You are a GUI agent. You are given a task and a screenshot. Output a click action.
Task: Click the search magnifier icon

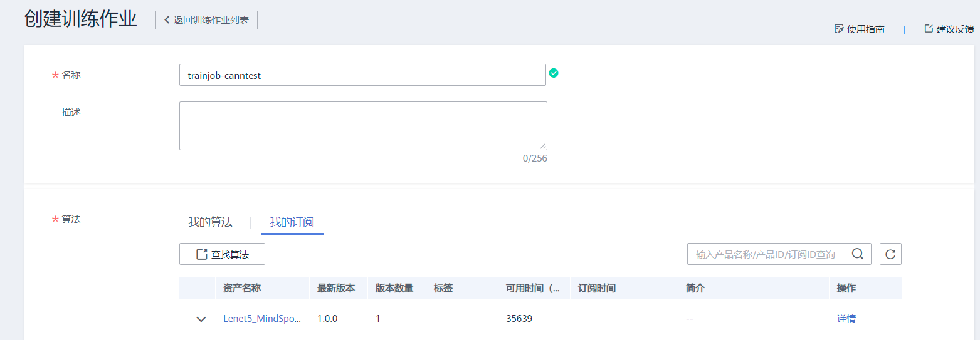pos(858,254)
